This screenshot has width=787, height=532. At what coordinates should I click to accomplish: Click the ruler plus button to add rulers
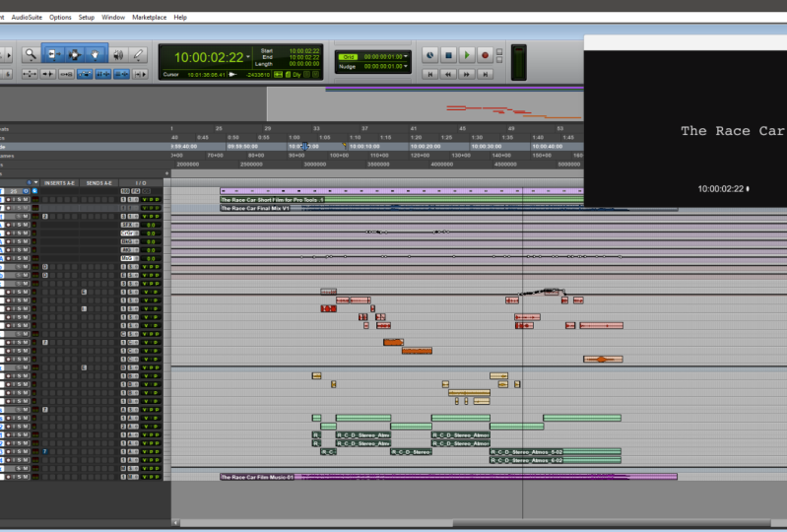coord(167,173)
